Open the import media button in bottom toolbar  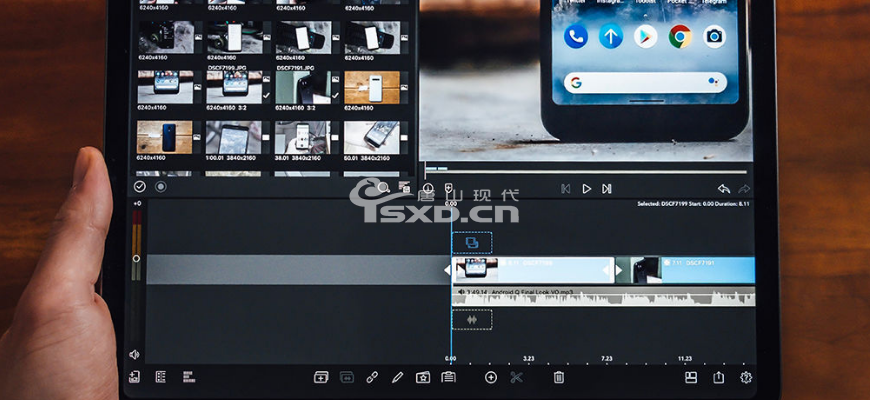pyautogui.click(x=134, y=377)
